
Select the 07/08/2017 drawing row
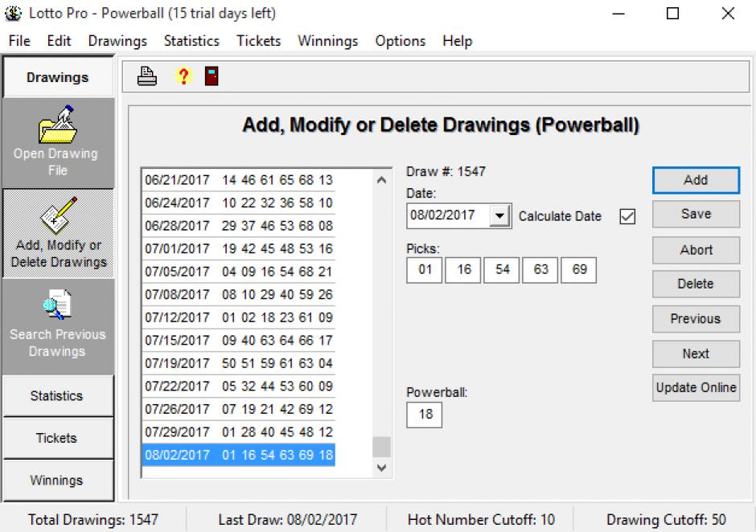click(x=239, y=294)
